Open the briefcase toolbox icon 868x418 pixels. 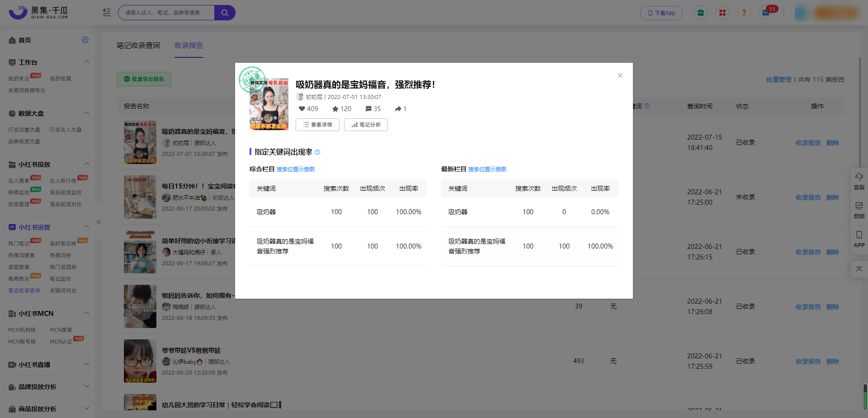[x=701, y=13]
